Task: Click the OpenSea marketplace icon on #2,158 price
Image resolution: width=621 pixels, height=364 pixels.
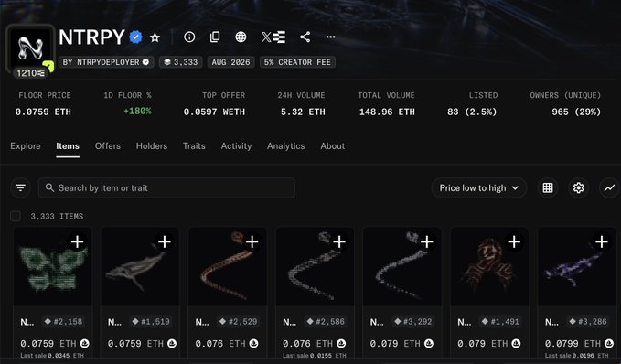Action: point(84,343)
